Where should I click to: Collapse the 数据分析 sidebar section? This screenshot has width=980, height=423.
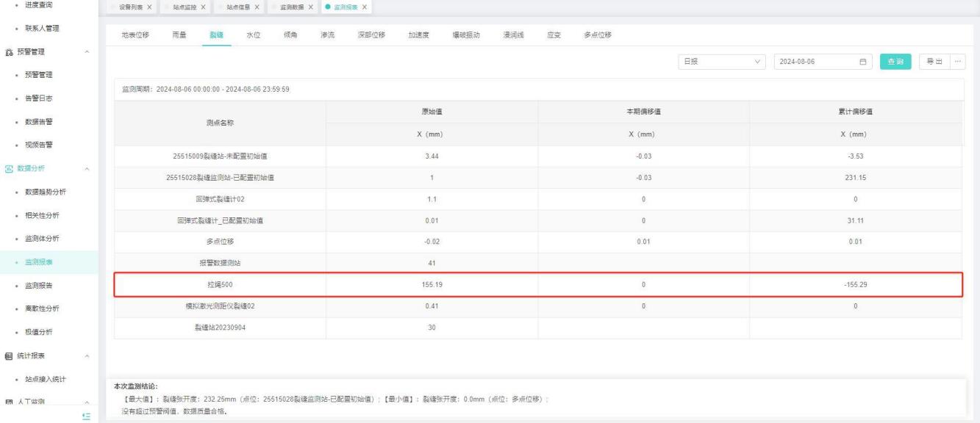point(88,170)
